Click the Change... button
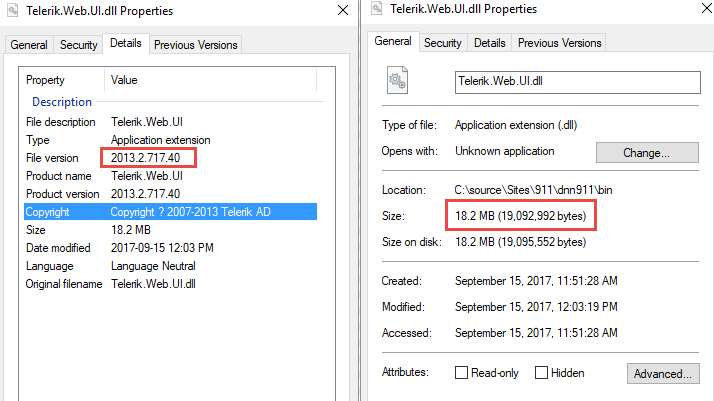Image resolution: width=714 pixels, height=401 pixels. pos(647,153)
